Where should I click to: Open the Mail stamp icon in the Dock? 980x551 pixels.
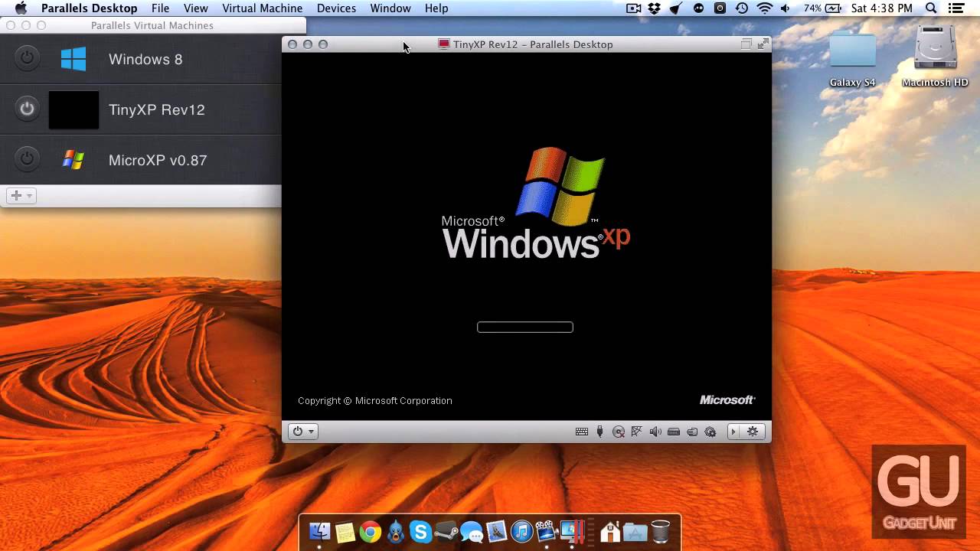[x=496, y=531]
